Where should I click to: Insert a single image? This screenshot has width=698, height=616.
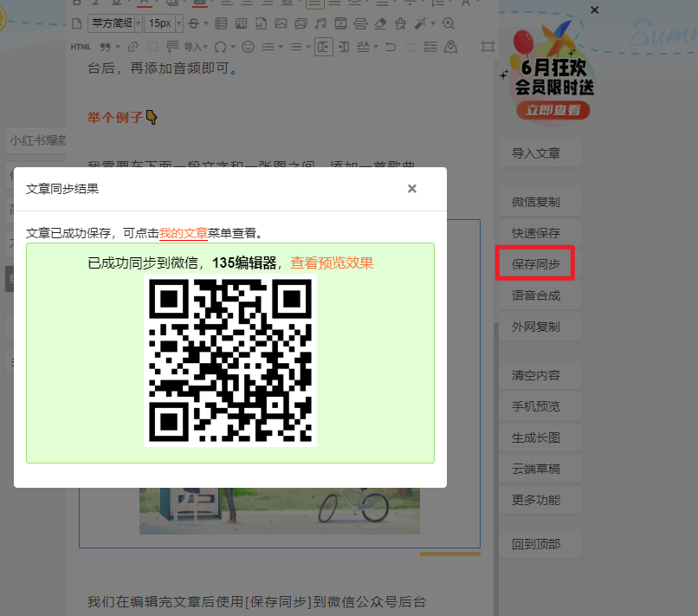(281, 23)
